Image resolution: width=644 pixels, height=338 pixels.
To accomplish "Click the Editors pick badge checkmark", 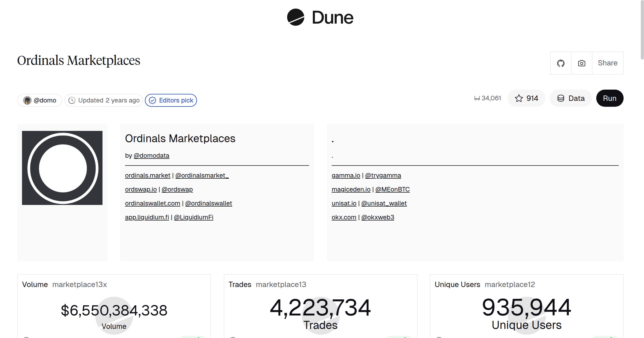I will pyautogui.click(x=152, y=100).
